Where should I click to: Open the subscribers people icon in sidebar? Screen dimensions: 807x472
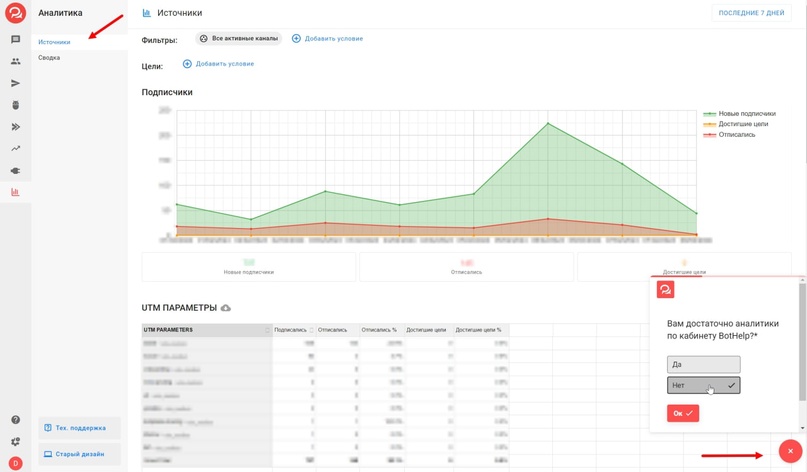coord(15,62)
